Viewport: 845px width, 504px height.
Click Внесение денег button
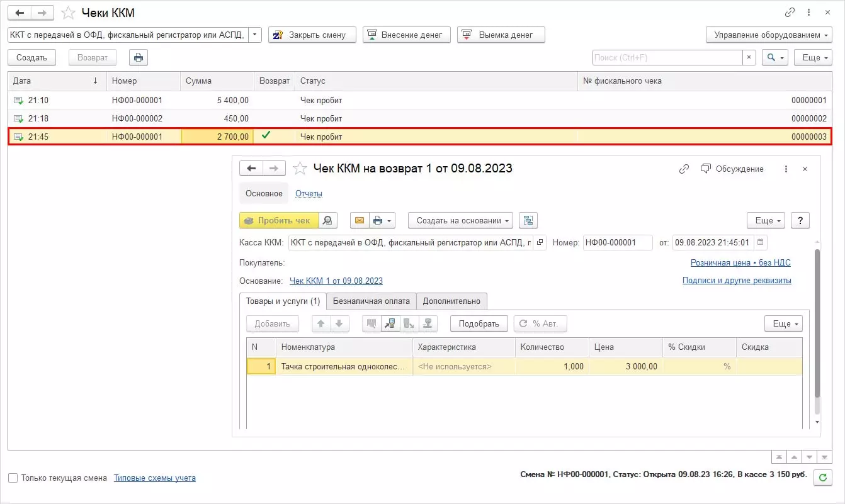(407, 35)
